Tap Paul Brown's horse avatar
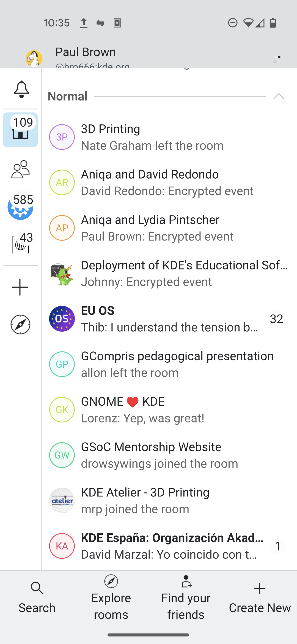 [34, 58]
